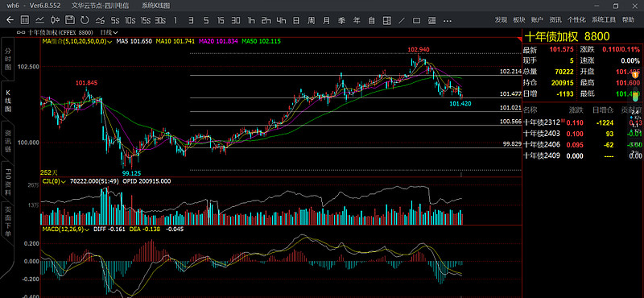Select the yearly 年 period button
644x298 pixels.
[x=357, y=20]
